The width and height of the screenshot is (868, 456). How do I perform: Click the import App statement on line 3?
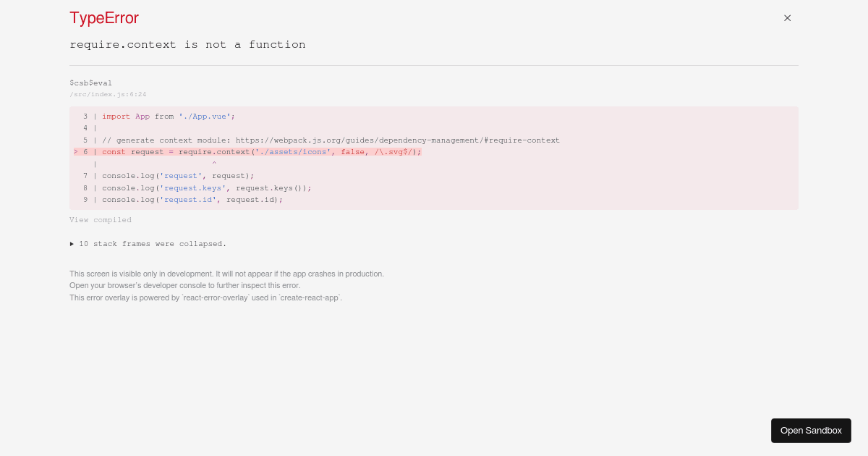(167, 117)
